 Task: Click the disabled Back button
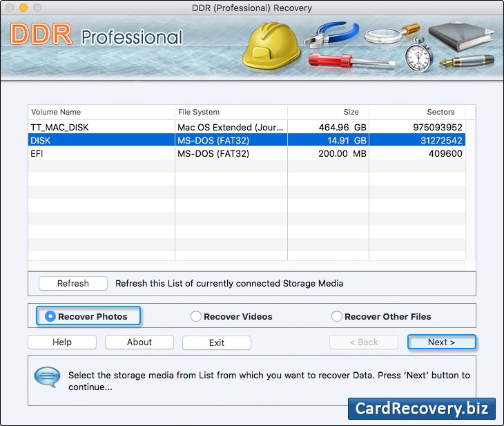pos(364,342)
